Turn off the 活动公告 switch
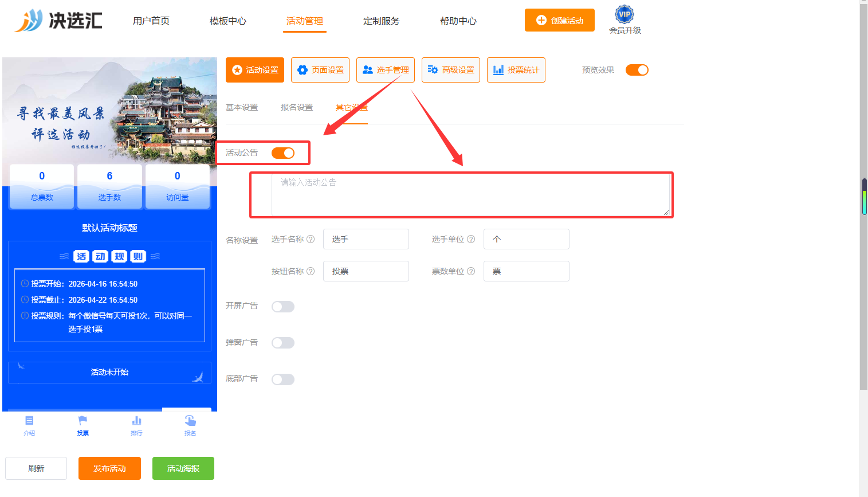This screenshot has width=868, height=497. [283, 153]
